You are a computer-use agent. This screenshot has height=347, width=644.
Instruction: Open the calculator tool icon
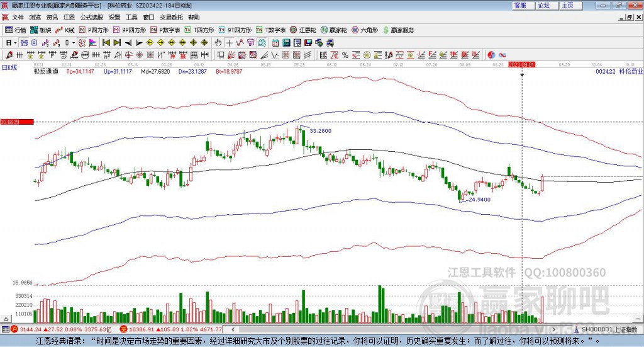point(286,43)
